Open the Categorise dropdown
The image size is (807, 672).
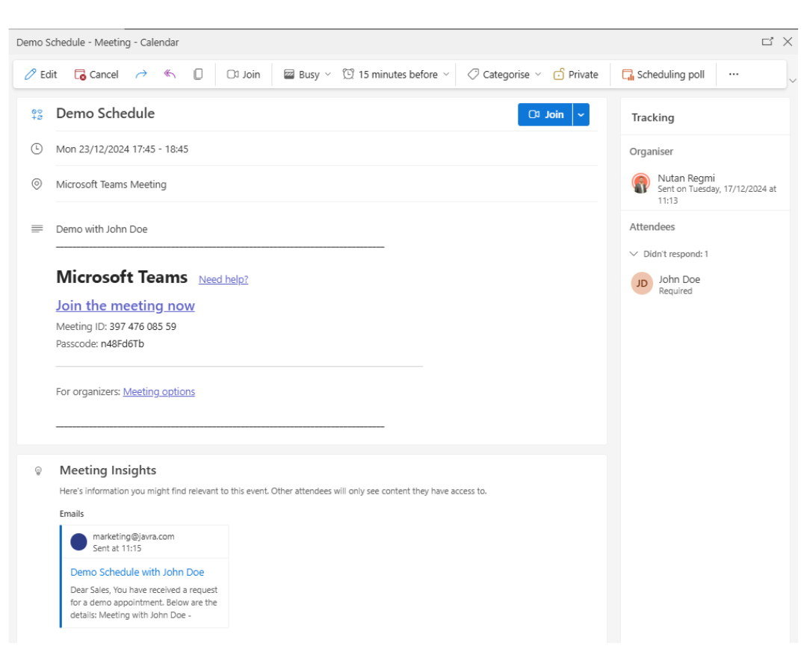(504, 75)
